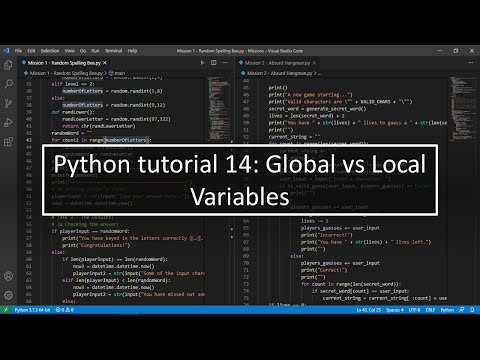Image resolution: width=480 pixels, height=360 pixels.
Task: Change indentation via Spaces: 4
Action: (x=395, y=310)
